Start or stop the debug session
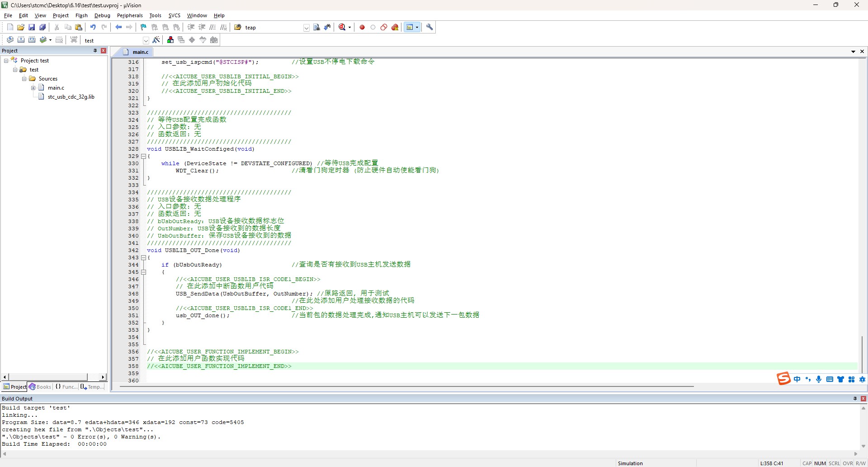 point(342,27)
